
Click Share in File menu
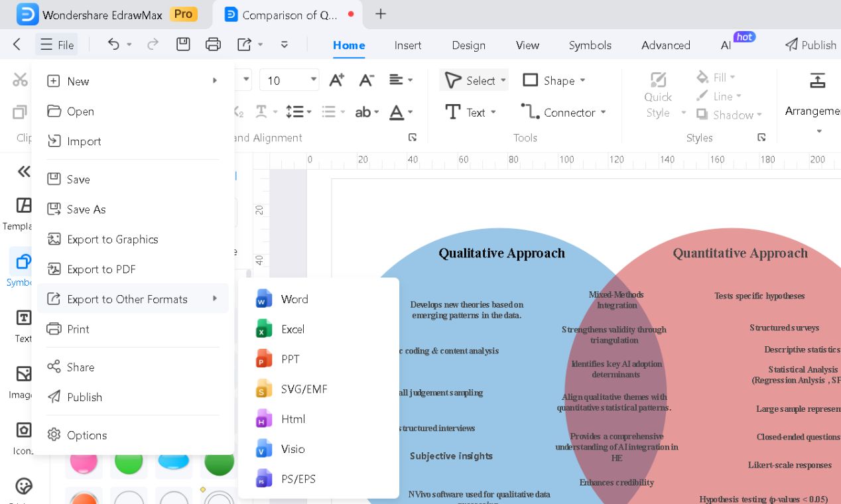tap(133, 367)
